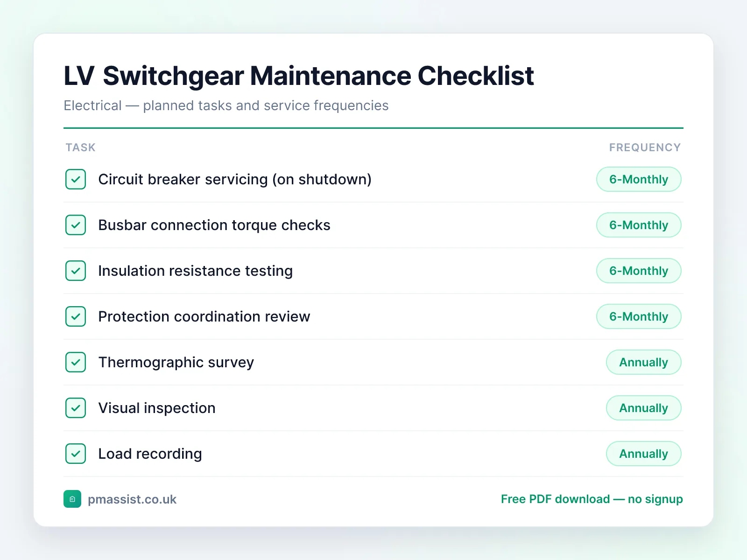Select the Protection coordination review text
Screen dimensions: 747x560
(x=204, y=317)
